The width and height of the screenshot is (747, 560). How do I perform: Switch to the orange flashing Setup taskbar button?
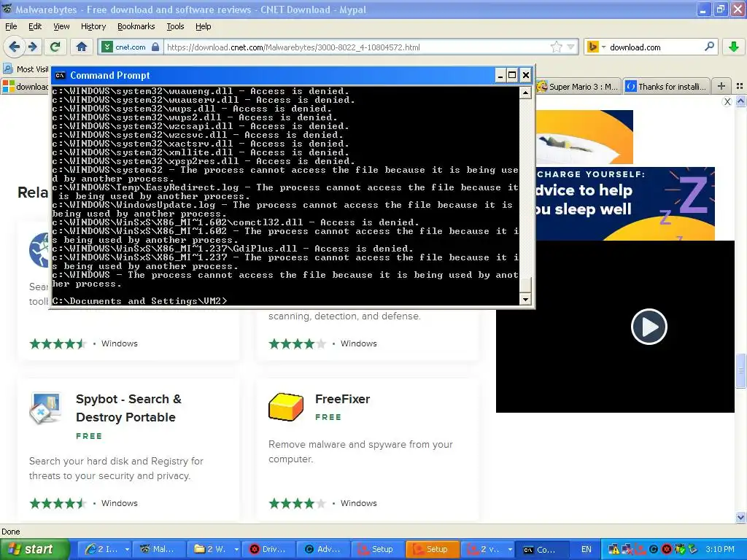pyautogui.click(x=432, y=549)
